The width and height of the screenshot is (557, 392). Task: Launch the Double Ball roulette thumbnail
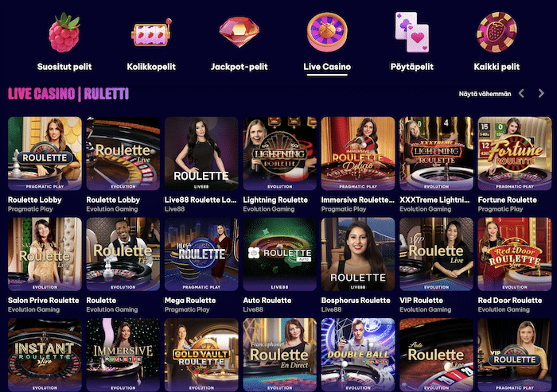(358, 355)
